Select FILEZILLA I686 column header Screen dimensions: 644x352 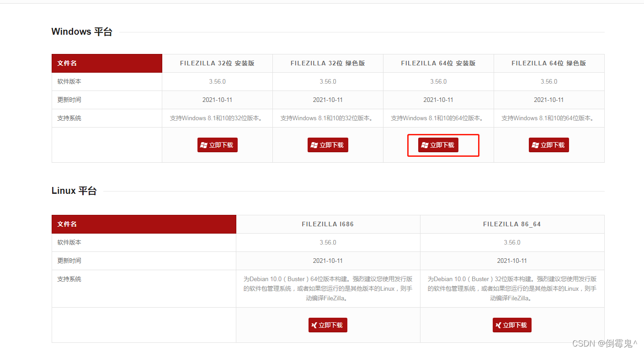coord(328,224)
